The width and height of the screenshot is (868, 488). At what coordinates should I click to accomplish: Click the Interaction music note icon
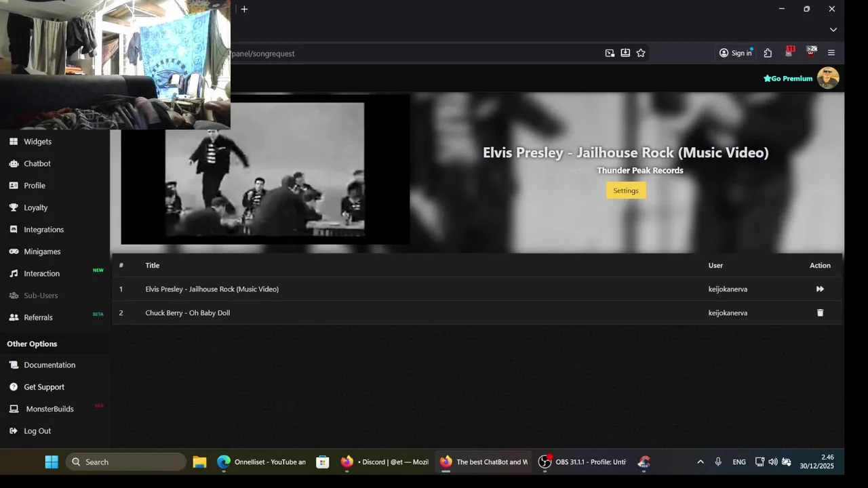14,274
